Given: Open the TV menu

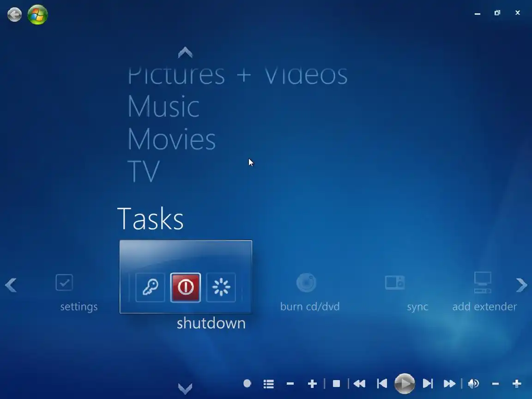Looking at the screenshot, I should point(144,171).
